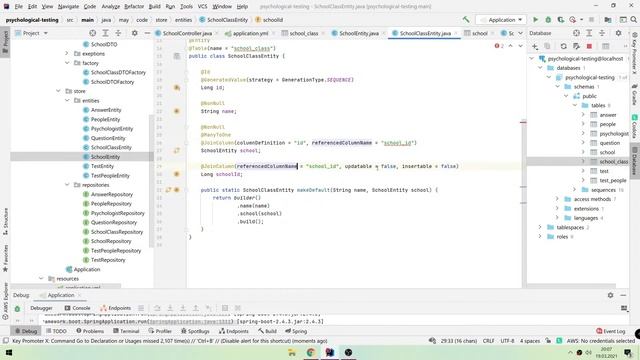Locate current file in Project tree

point(93,33)
